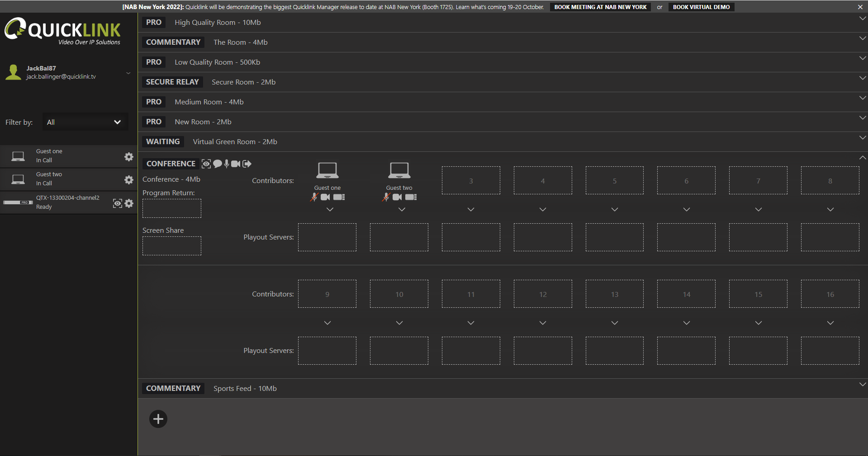This screenshot has width=868, height=456.
Task: Click the microphone icon in the Conference header
Action: (227, 164)
